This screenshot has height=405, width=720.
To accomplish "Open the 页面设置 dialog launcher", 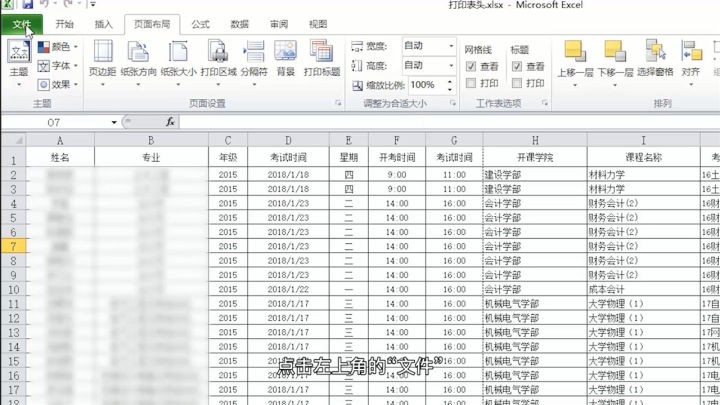I will (338, 103).
